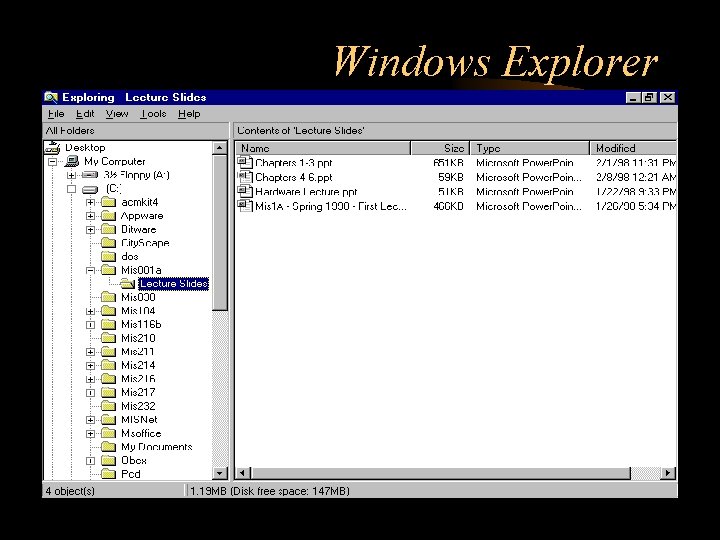Collapse the My Computer tree node
This screenshot has height=540, width=720.
pyautogui.click(x=53, y=162)
